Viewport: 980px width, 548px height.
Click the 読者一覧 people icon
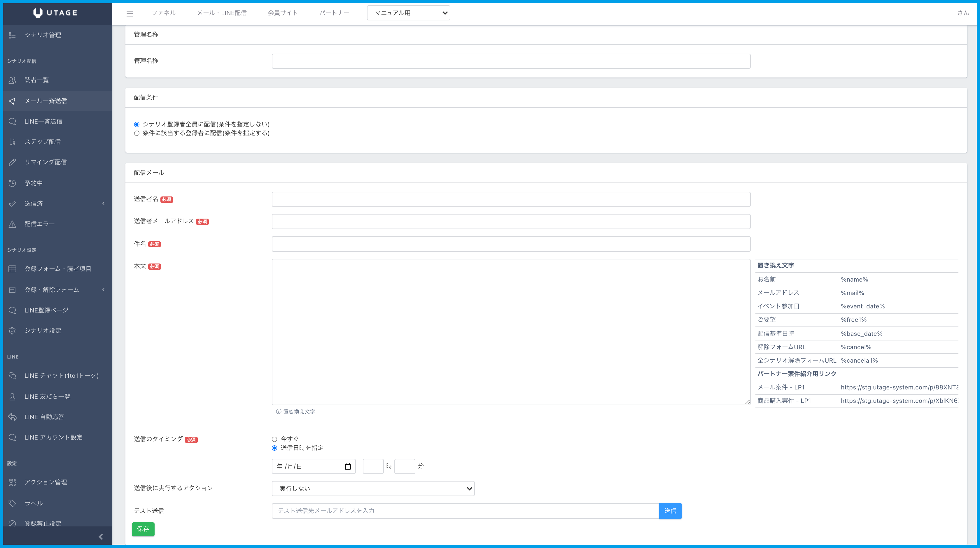point(12,80)
